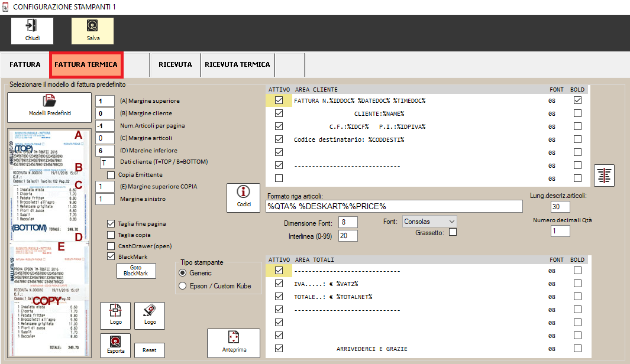The height and width of the screenshot is (364, 630).
Task: Save configuration with the Salva button
Action: 93,31
